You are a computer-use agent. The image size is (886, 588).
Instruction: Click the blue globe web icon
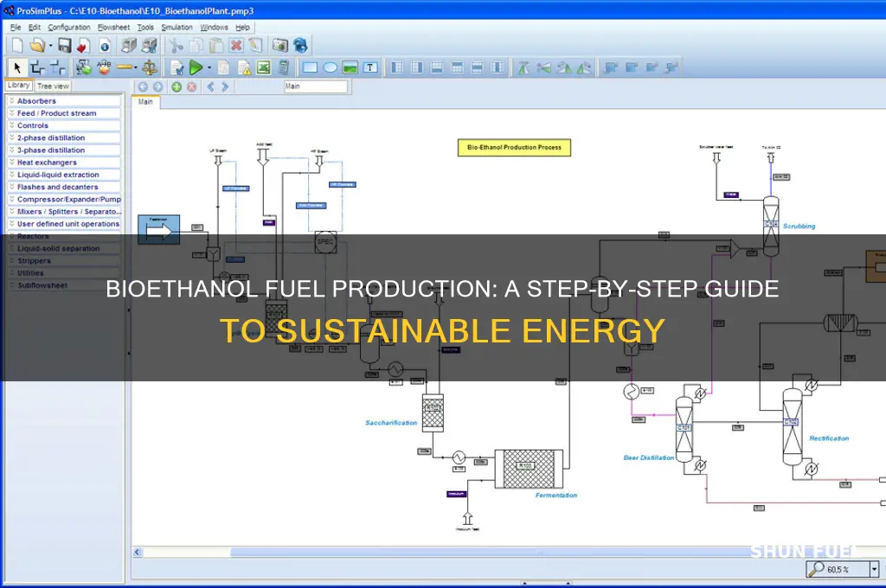click(x=300, y=45)
